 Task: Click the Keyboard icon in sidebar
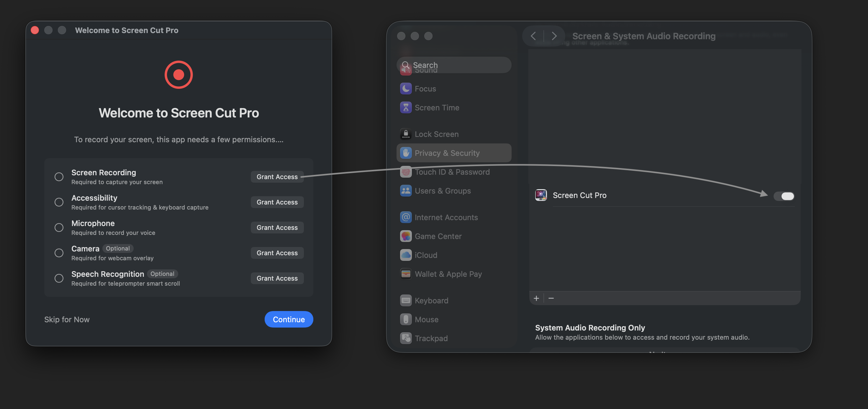point(406,300)
